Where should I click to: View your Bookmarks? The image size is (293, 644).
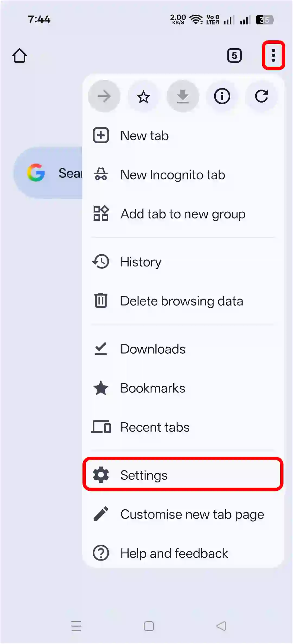pyautogui.click(x=152, y=388)
